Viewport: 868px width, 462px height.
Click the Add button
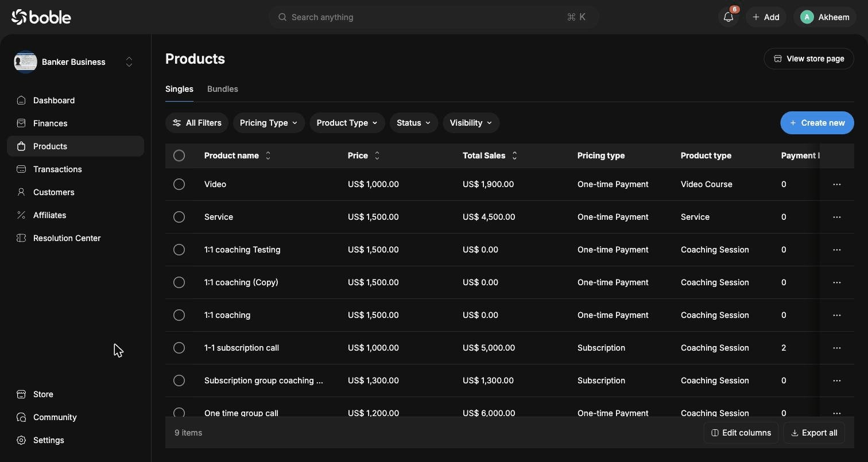click(766, 17)
